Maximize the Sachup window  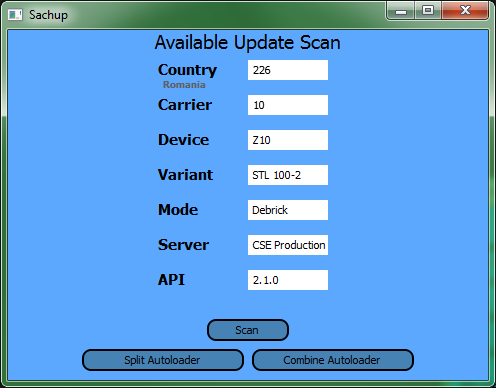pyautogui.click(x=428, y=11)
